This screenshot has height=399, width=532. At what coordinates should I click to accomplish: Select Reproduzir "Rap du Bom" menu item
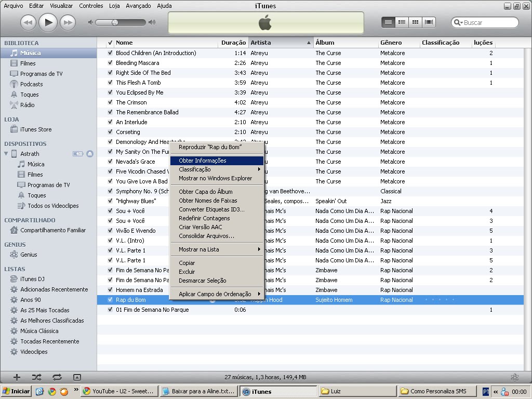(217, 147)
